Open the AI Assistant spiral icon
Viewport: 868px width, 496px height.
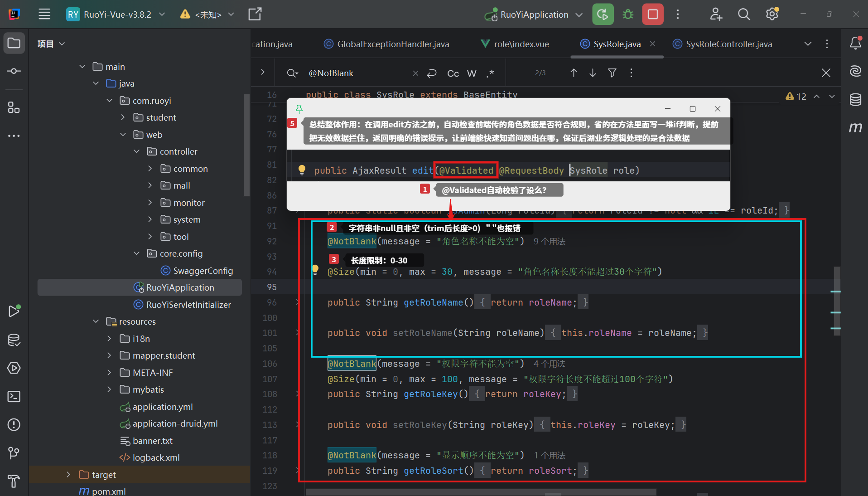(x=855, y=71)
